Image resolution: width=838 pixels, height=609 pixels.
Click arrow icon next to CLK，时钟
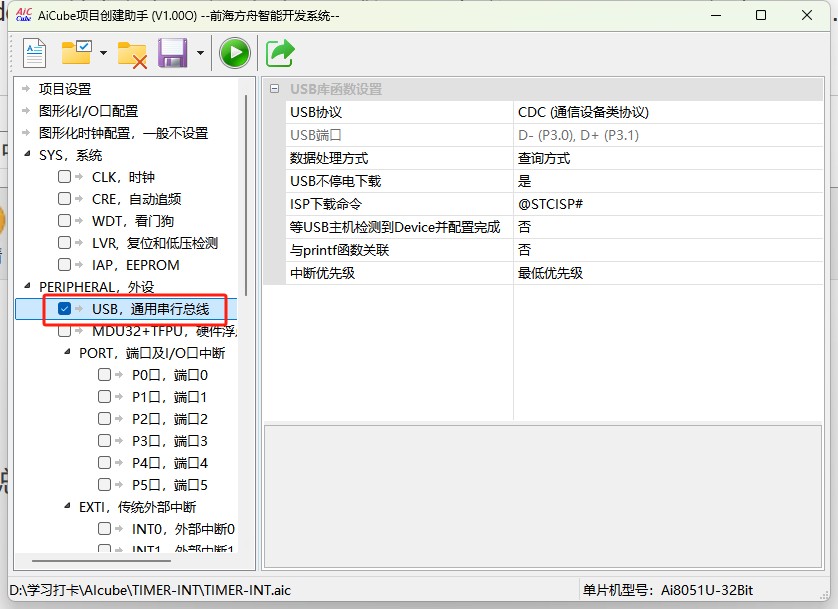tap(79, 177)
